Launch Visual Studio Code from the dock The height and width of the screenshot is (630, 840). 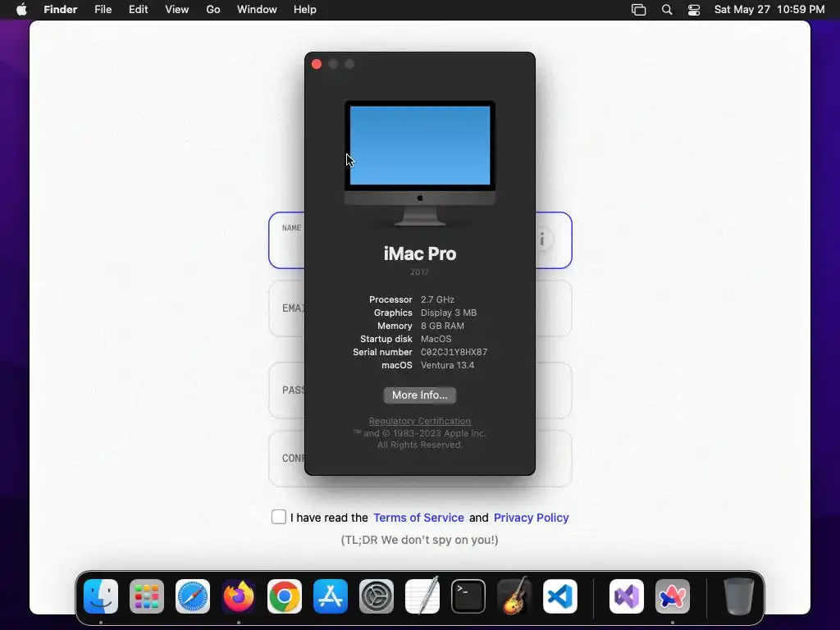(560, 596)
